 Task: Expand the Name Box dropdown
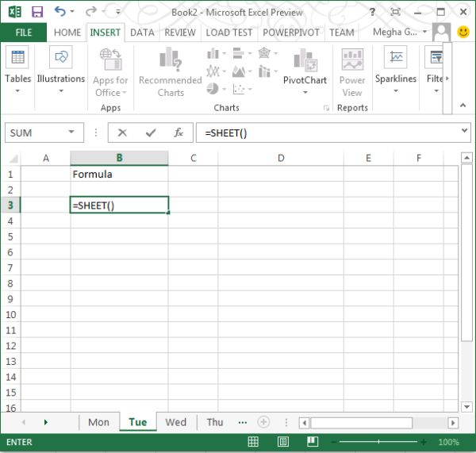71,132
